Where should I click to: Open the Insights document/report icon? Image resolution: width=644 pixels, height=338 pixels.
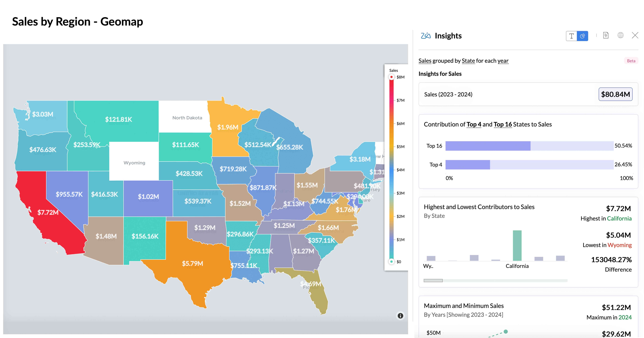[606, 35]
